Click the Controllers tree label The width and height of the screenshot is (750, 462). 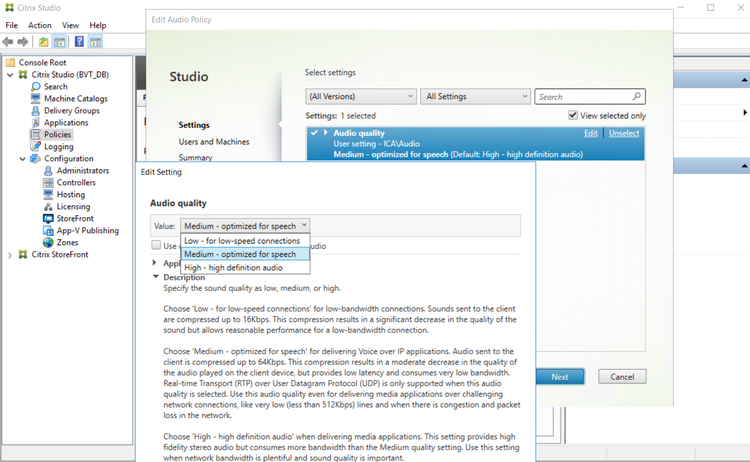(x=76, y=183)
